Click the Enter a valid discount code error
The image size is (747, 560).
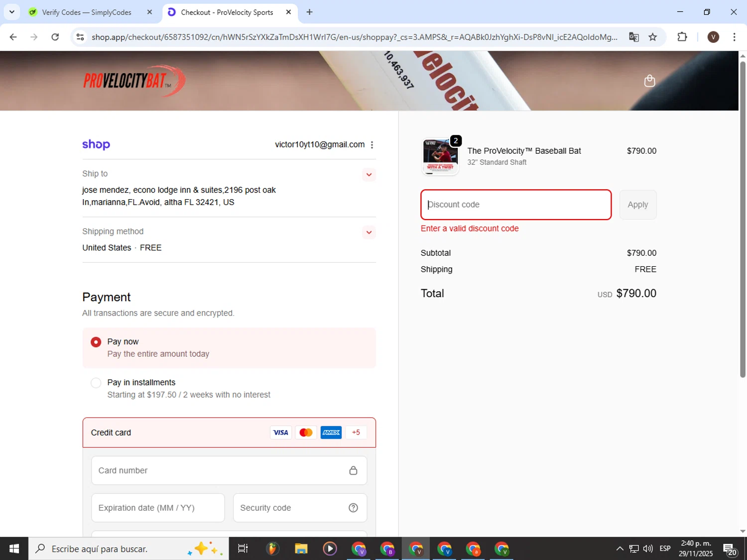[x=470, y=228]
